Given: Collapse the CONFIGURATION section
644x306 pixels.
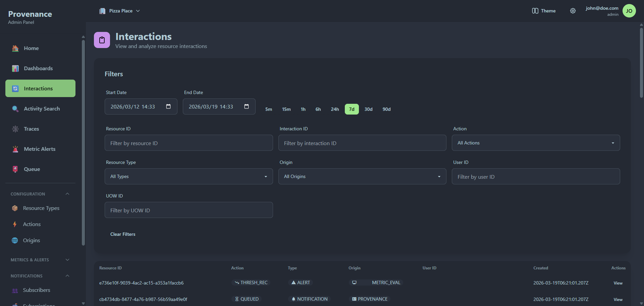Looking at the screenshot, I should coord(67,194).
